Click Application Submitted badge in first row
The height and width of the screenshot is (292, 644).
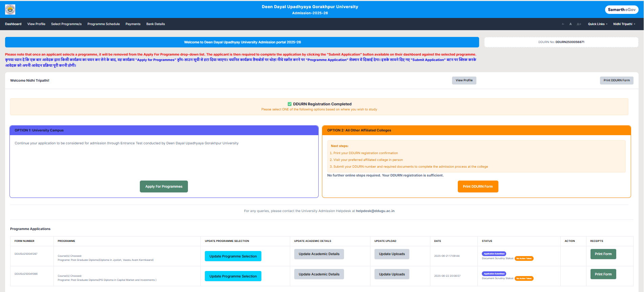point(494,254)
